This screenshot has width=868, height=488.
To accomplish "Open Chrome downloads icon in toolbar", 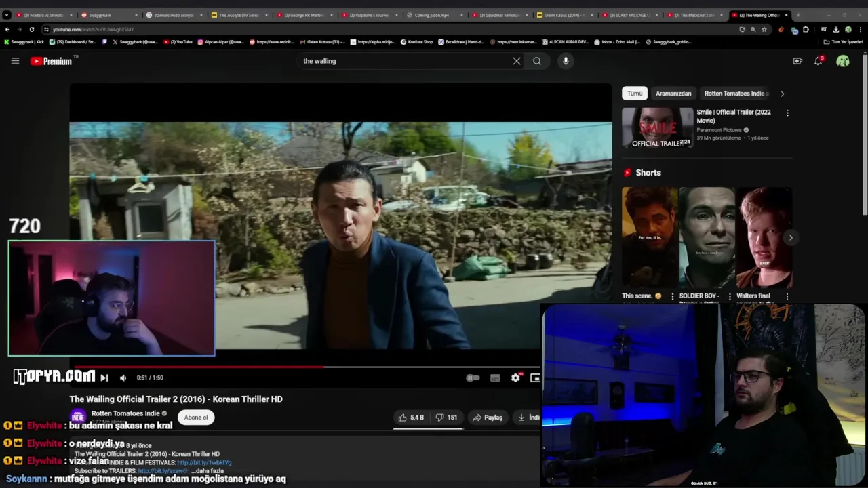I will [835, 29].
